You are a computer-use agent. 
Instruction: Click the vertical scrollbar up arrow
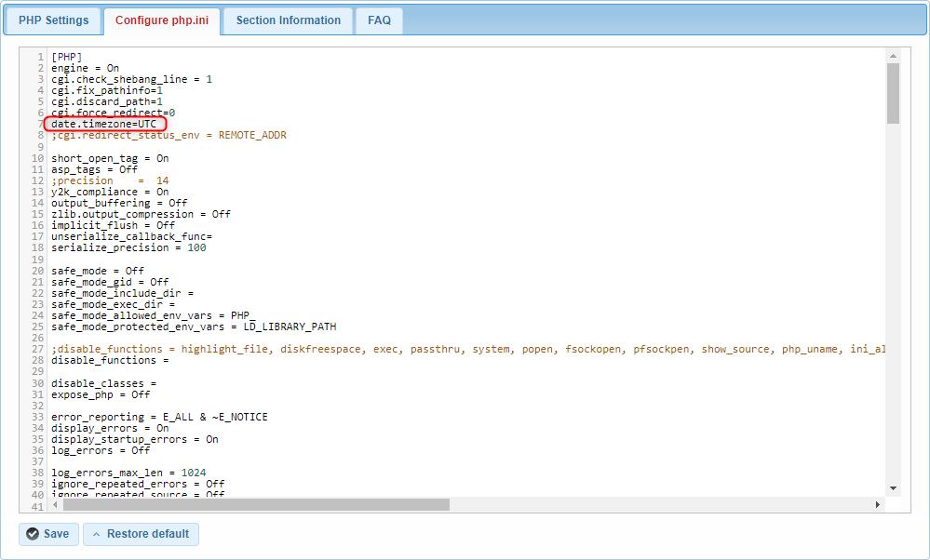point(891,56)
